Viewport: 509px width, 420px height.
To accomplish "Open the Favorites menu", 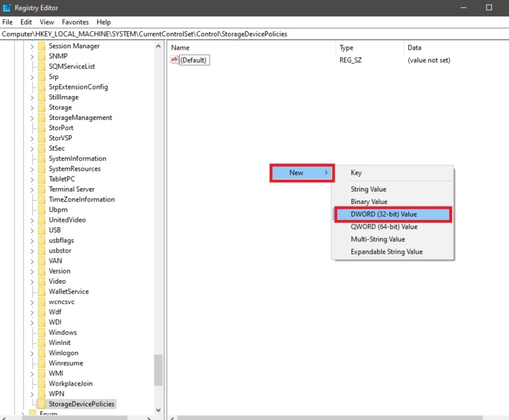I will (x=75, y=22).
